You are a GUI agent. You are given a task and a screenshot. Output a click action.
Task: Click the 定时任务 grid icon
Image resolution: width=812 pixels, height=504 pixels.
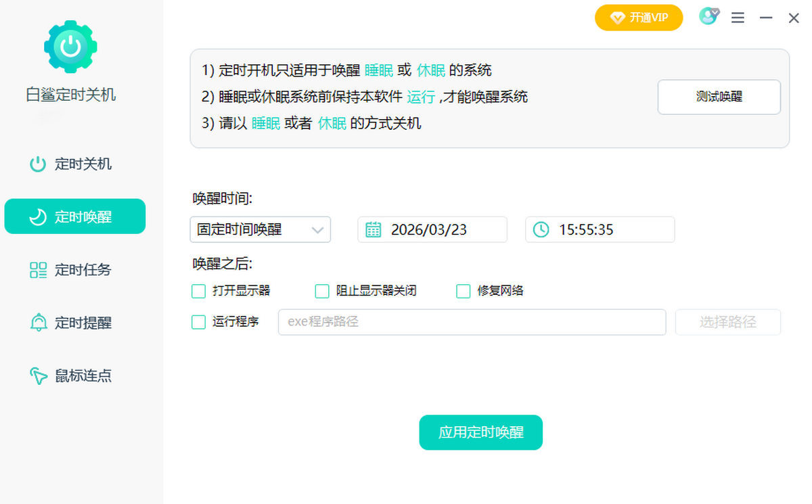(38, 269)
